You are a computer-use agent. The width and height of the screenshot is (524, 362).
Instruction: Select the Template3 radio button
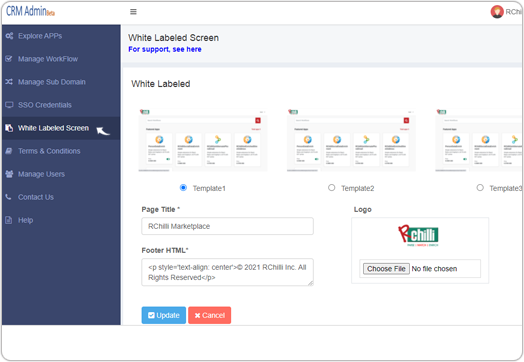tap(480, 188)
